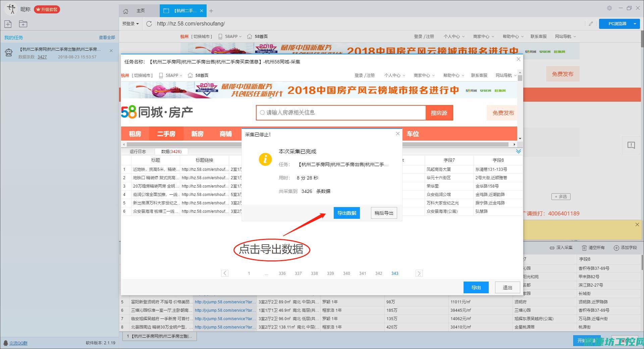
Task: Expand 网站导航 dropdown in dialog
Action: (x=506, y=76)
